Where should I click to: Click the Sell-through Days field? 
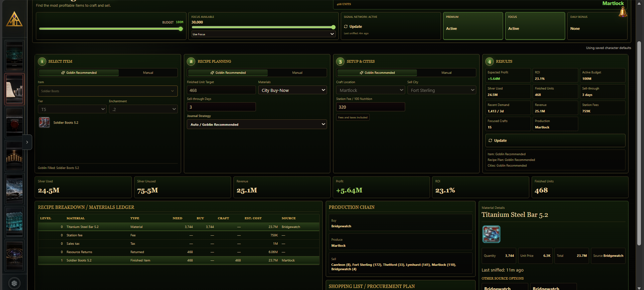[x=221, y=107]
